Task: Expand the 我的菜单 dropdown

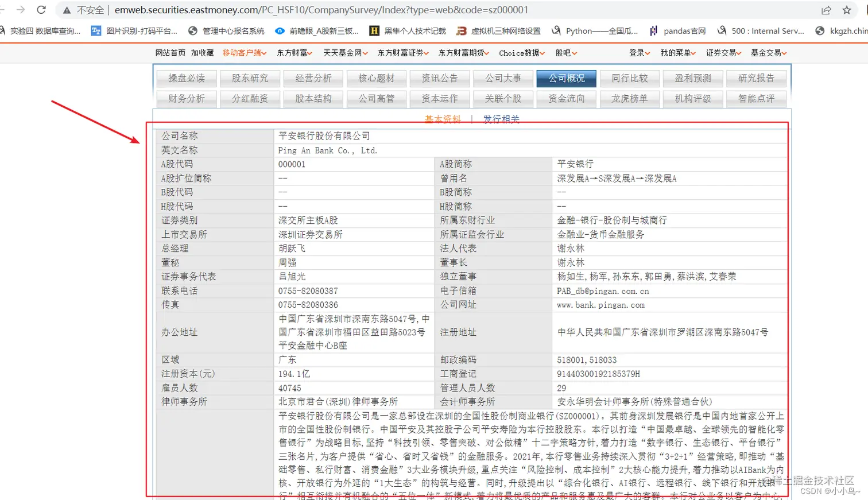Action: point(678,53)
